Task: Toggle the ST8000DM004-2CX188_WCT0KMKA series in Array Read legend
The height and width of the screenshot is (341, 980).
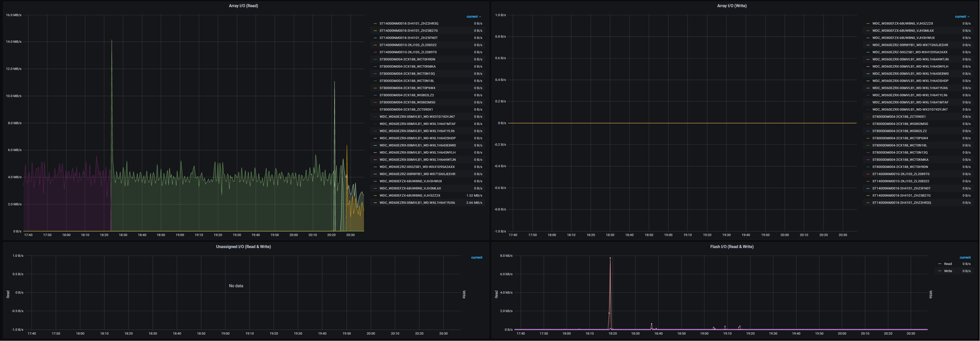Action: (408, 67)
